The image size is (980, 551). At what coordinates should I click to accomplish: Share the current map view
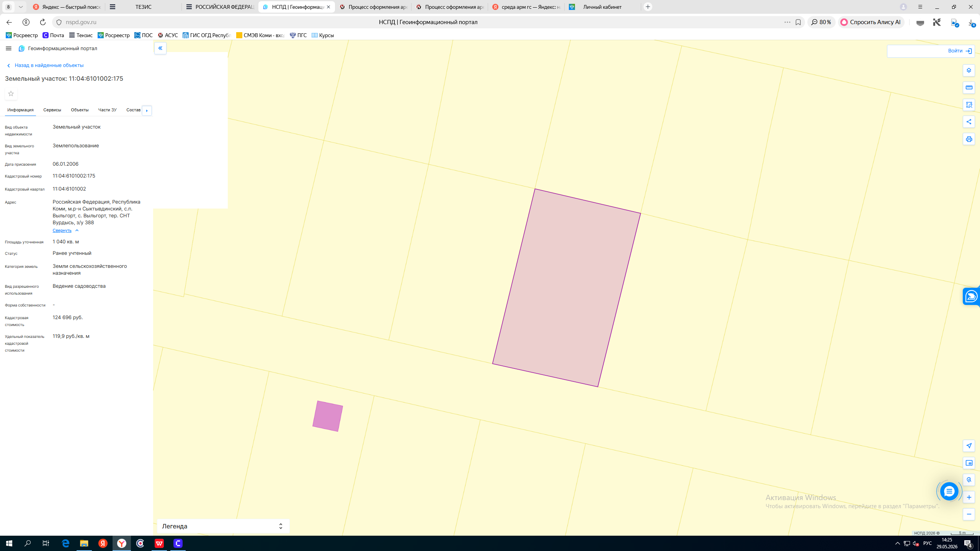[969, 122]
